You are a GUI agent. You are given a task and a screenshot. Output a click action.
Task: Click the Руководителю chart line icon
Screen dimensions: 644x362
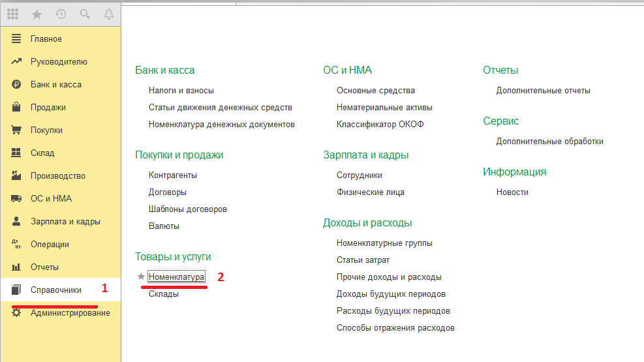pyautogui.click(x=16, y=61)
